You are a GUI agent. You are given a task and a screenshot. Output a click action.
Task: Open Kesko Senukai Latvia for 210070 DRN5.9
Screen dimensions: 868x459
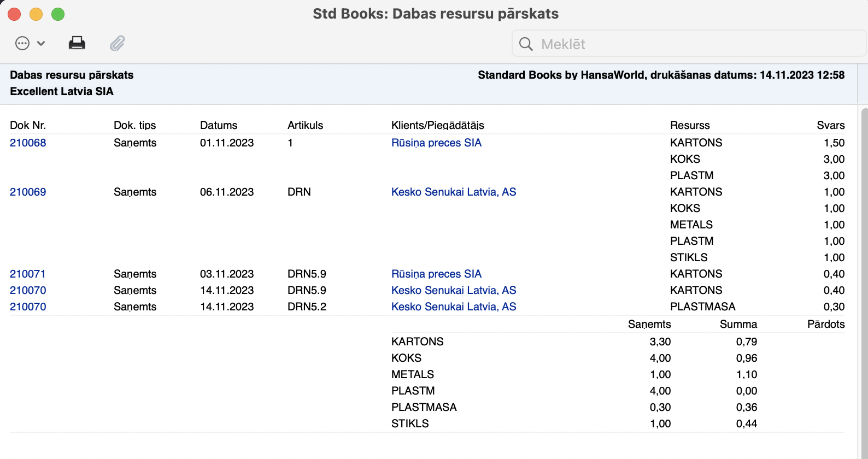coord(454,290)
